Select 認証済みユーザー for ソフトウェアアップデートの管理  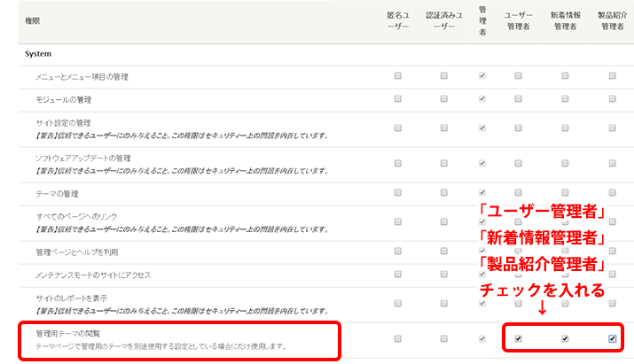(x=444, y=163)
